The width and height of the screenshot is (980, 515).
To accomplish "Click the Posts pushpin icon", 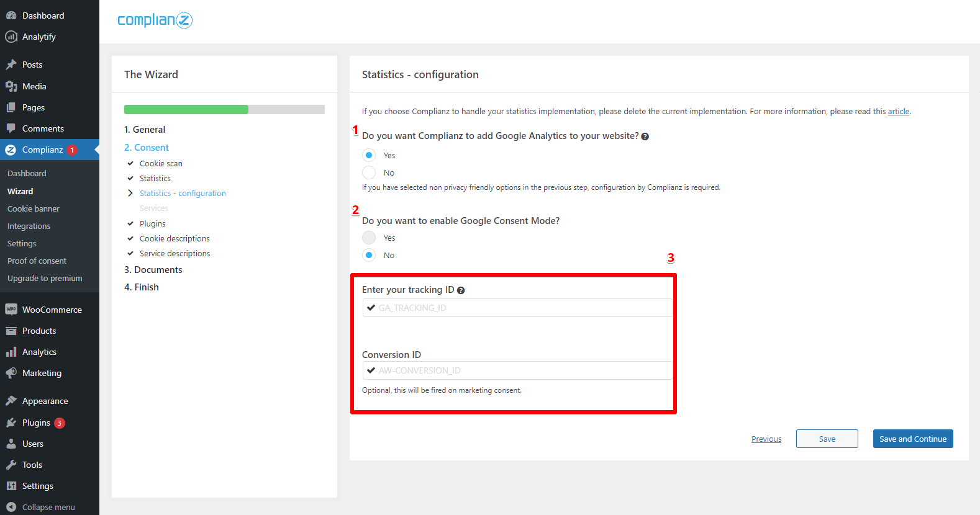I will tap(11, 65).
